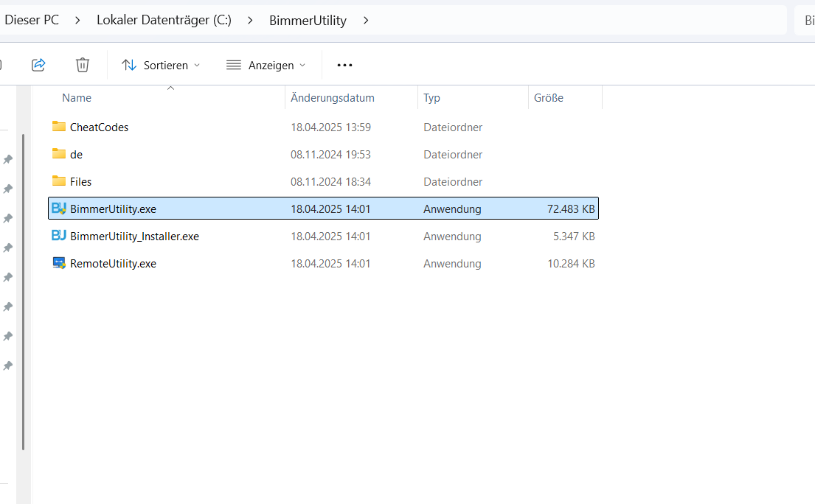Open the CheatCodes folder icon
The image size is (815, 504).
coord(59,127)
